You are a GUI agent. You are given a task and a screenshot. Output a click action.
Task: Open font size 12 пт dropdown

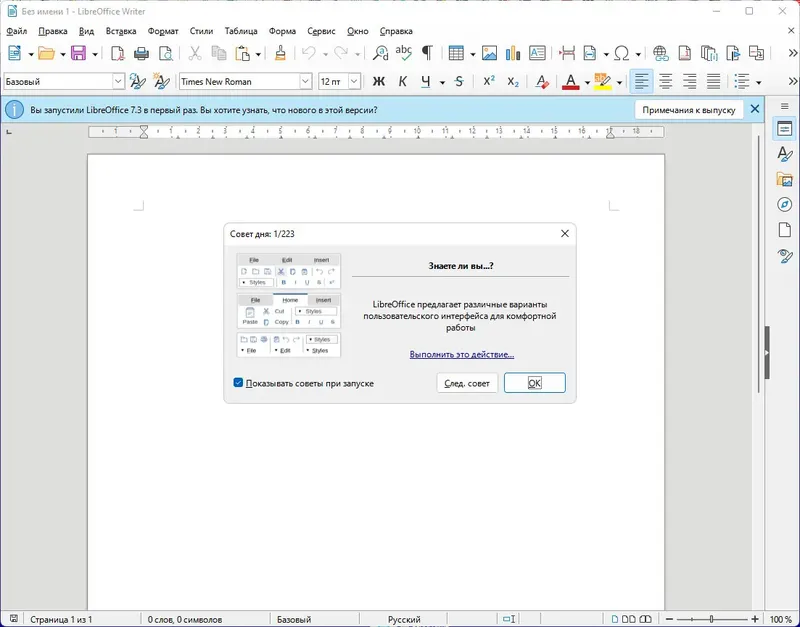pyautogui.click(x=354, y=81)
